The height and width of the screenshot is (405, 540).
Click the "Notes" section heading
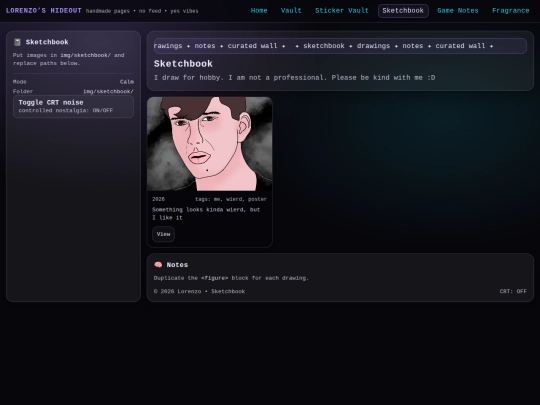pyautogui.click(x=177, y=265)
